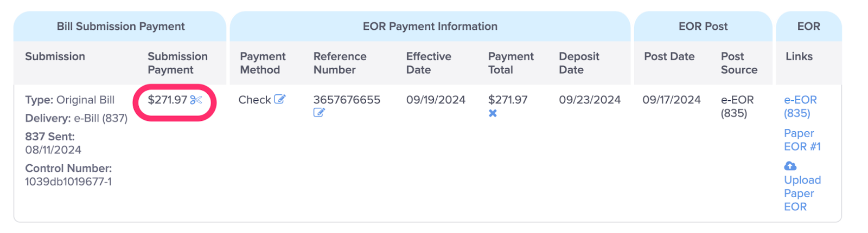Remove payment total with the blue X icon
Viewport: 868px width, 233px height.
(x=493, y=113)
